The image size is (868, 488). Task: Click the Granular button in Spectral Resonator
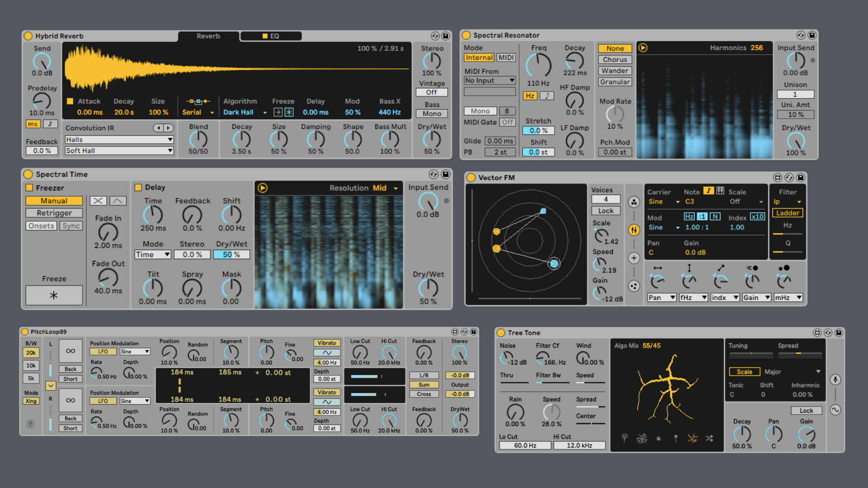point(615,82)
